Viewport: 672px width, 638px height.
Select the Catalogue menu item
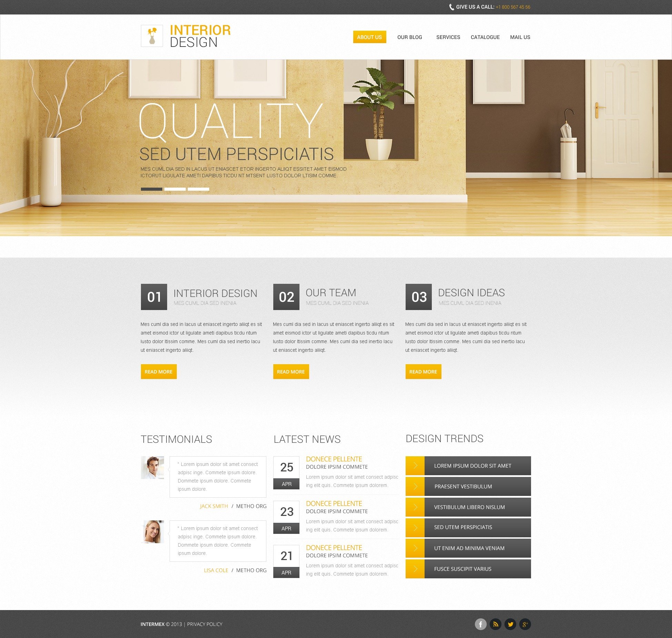tap(485, 37)
